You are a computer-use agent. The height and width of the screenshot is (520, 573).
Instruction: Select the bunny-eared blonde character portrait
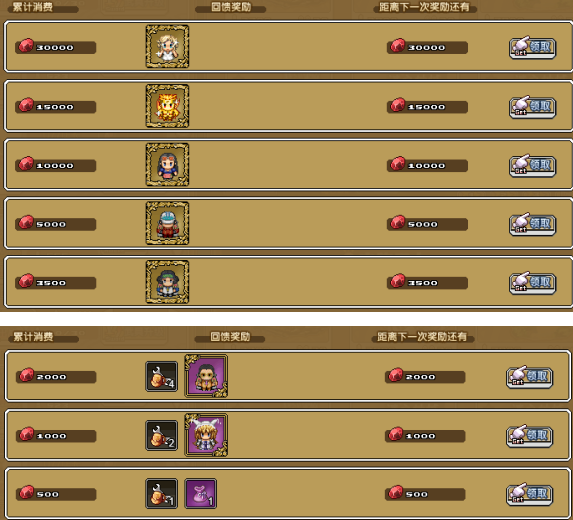pos(206,435)
